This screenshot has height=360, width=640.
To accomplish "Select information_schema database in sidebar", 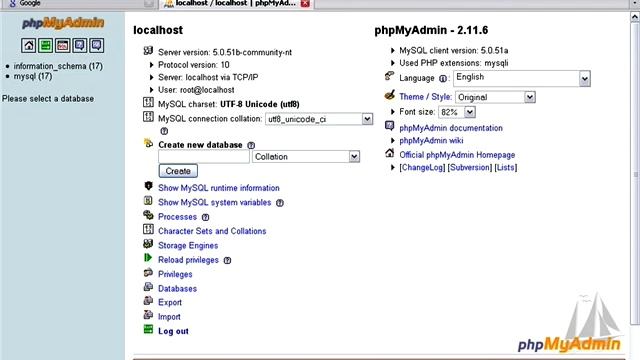I will pos(58,66).
